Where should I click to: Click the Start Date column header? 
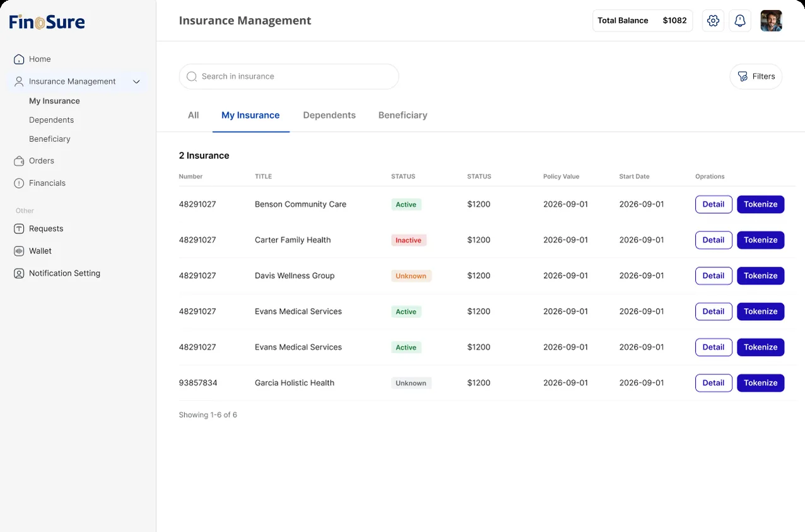634,176
